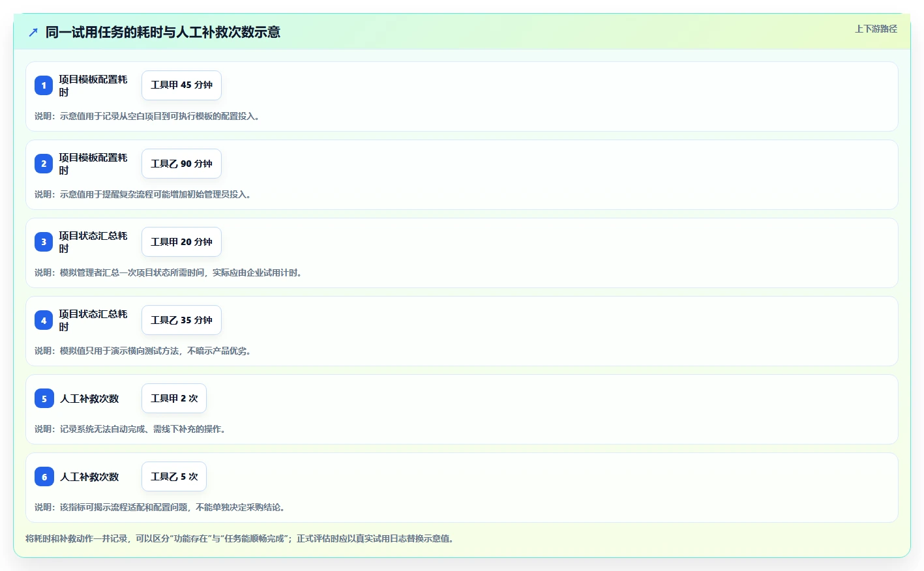Click the 工具乙 5 次 chip
The height and width of the screenshot is (571, 924).
pyautogui.click(x=174, y=476)
